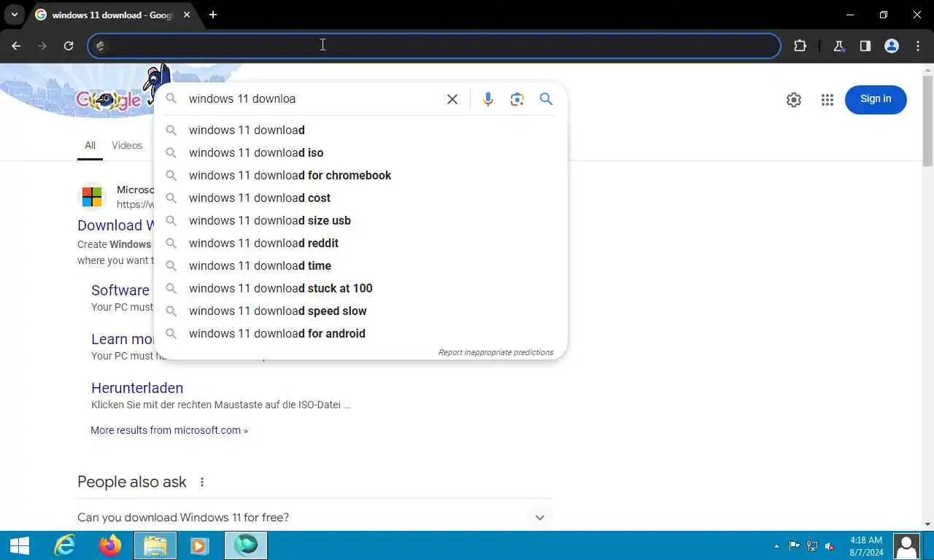Click inside the Google search input
Image resolution: width=934 pixels, height=560 pixels.
(314, 99)
